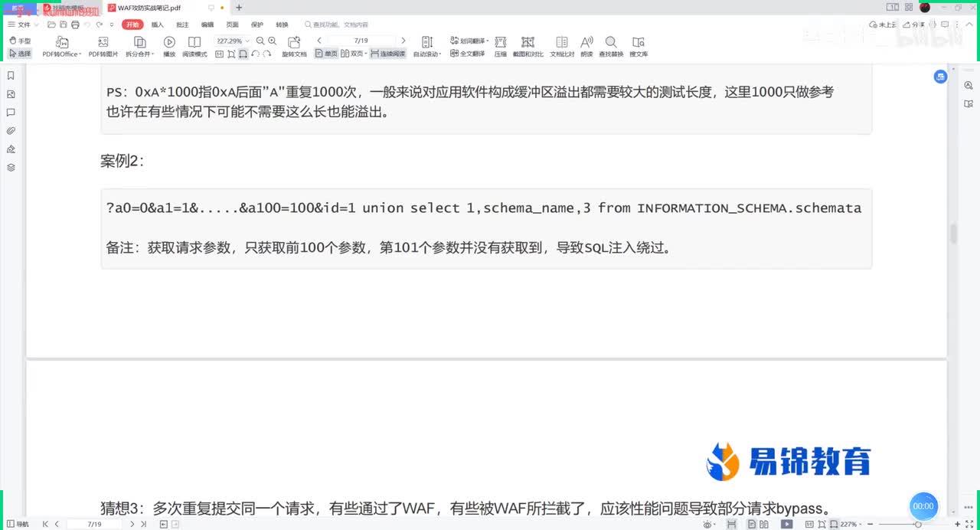Open the attachments paperclip sidebar panel

11,131
